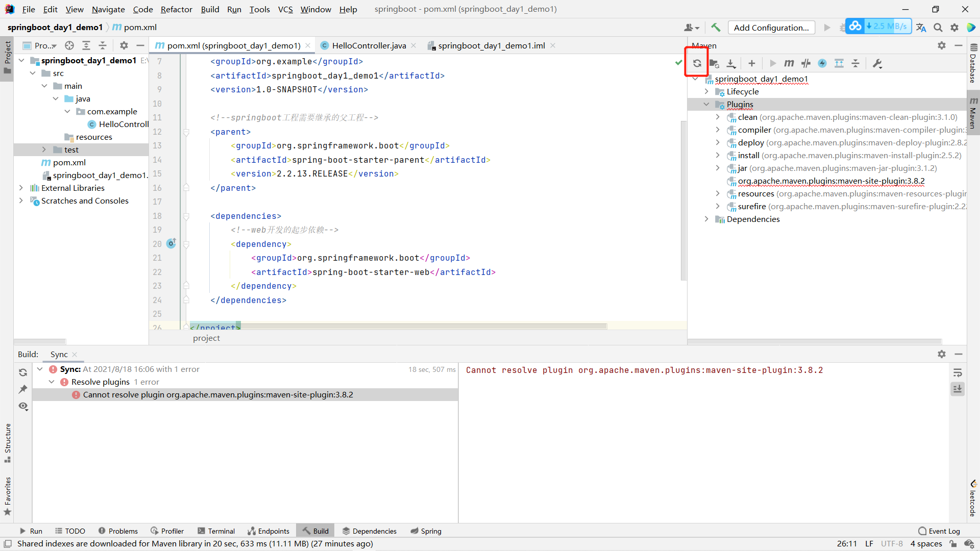Toggle the Structure side tool window
This screenshot has height=551, width=980.
pos(7,442)
